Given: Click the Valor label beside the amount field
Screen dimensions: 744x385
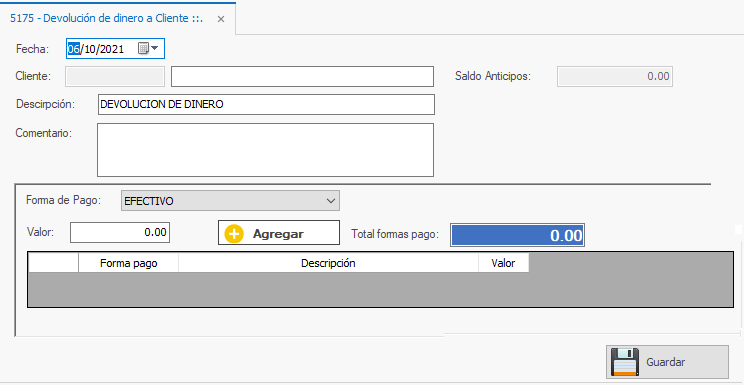Looking at the screenshot, I should pos(41,233).
